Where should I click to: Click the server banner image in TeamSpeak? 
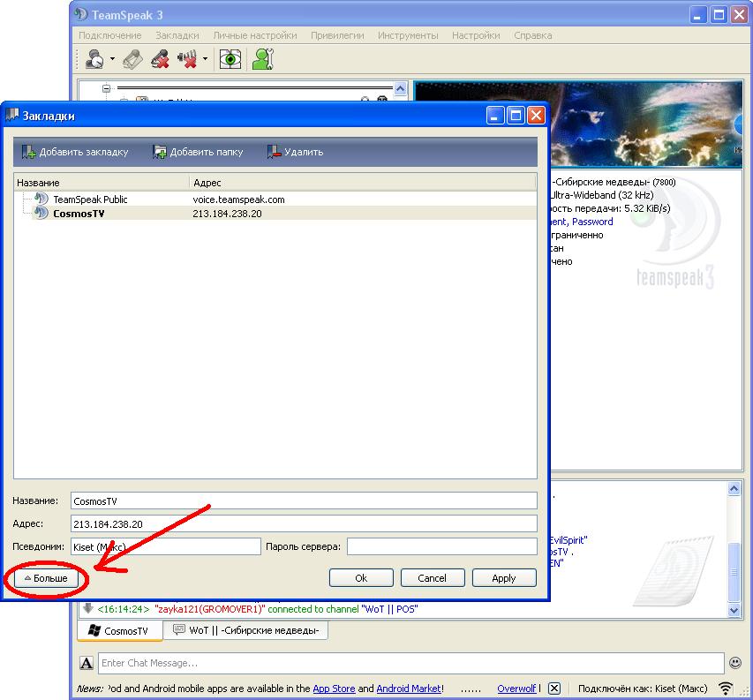click(646, 124)
